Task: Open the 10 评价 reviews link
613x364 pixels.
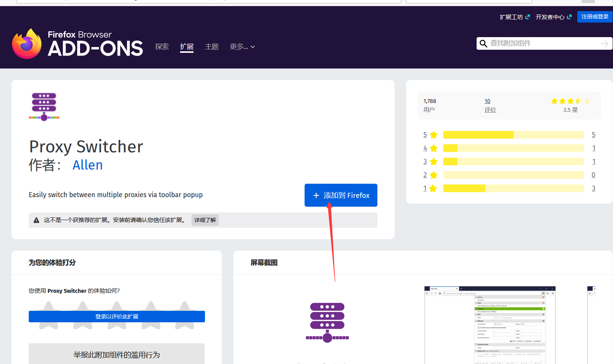Action: click(x=490, y=105)
